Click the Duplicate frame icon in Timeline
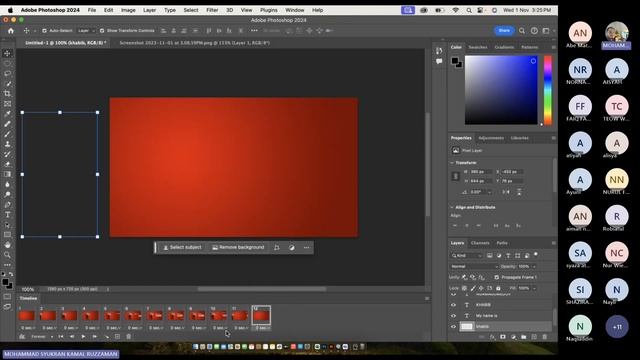 coord(118,337)
